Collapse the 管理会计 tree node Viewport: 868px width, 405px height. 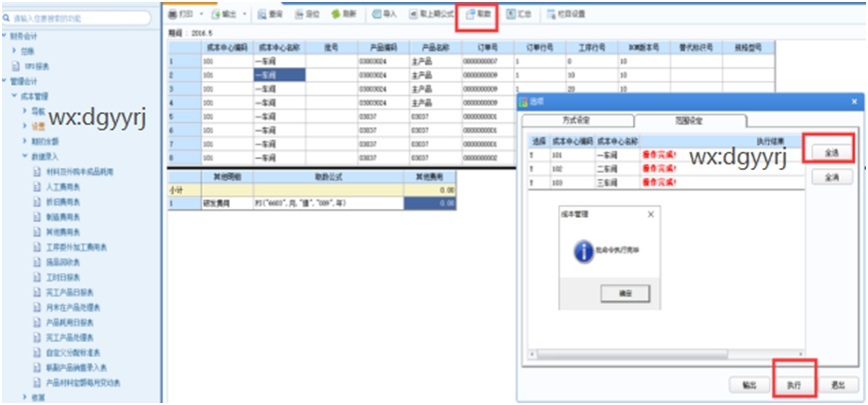pyautogui.click(x=5, y=81)
